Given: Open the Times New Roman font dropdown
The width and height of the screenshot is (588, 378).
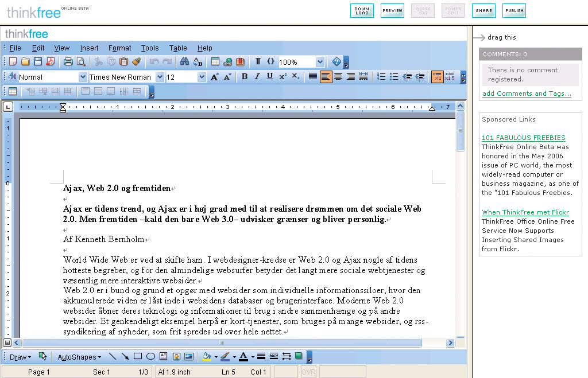Looking at the screenshot, I should (x=160, y=77).
